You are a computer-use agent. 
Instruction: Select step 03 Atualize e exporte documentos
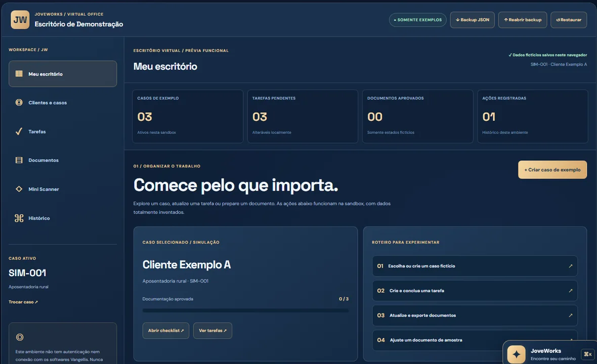[475, 315]
